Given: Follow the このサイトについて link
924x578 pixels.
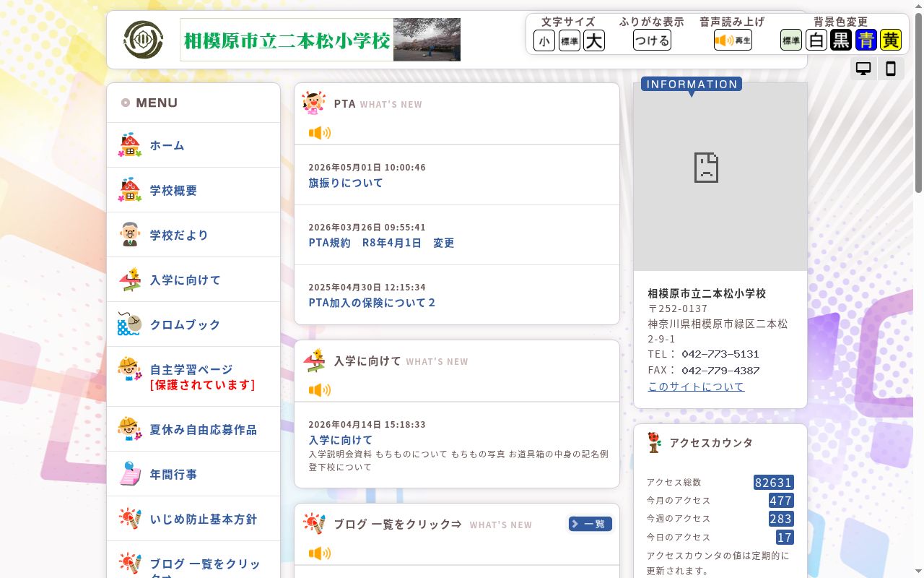Looking at the screenshot, I should click(x=696, y=387).
